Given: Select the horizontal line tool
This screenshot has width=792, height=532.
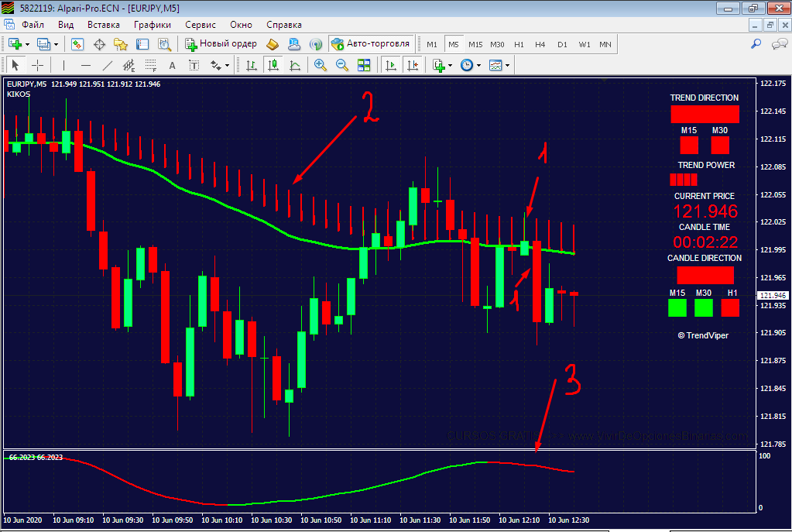Looking at the screenshot, I should click(86, 65).
